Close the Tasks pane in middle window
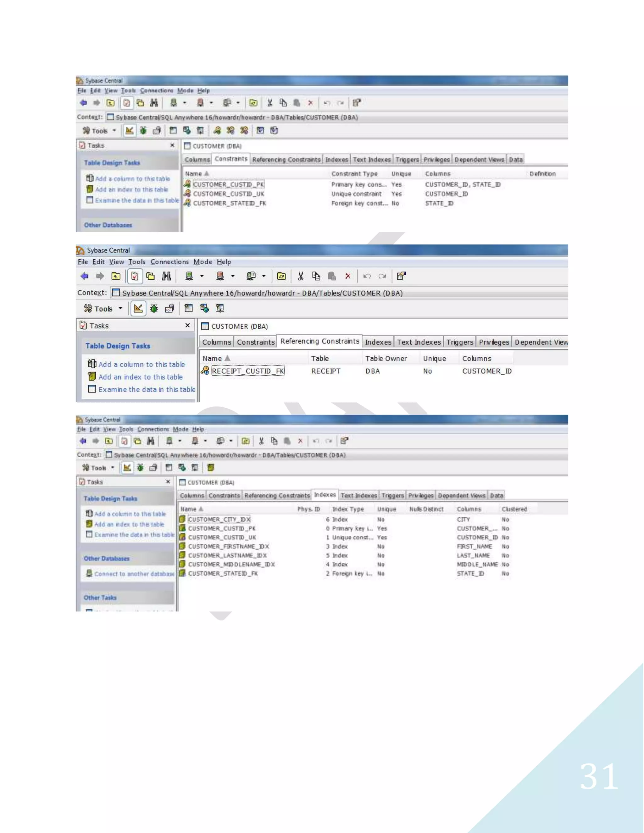644x833 pixels. pyautogui.click(x=187, y=325)
